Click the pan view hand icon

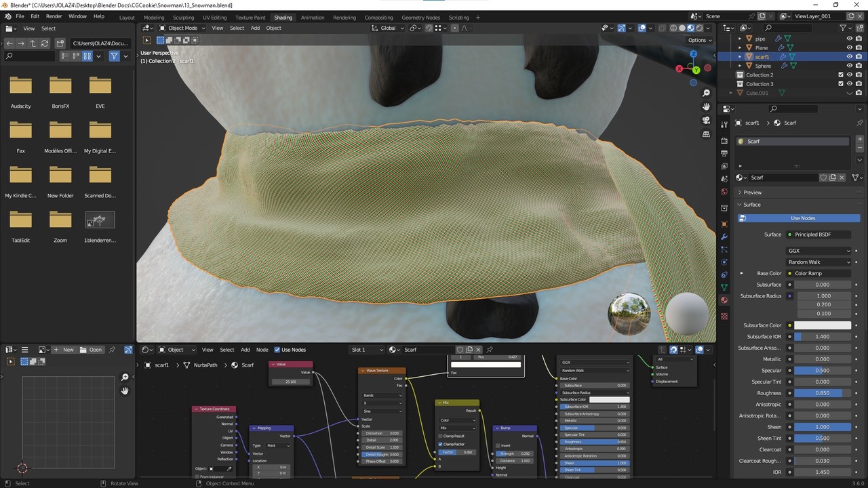pyautogui.click(x=706, y=106)
